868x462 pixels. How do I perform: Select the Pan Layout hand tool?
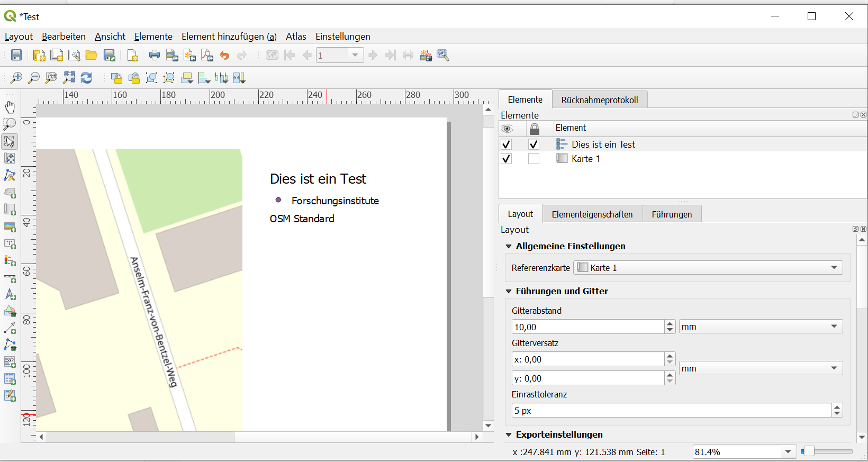click(x=10, y=107)
